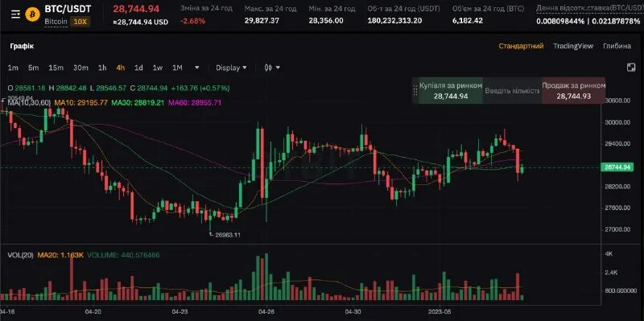Open the hamburger menu next to Bitcoin logo
Image resolution: width=644 pixels, height=321 pixels.
coord(15,14)
